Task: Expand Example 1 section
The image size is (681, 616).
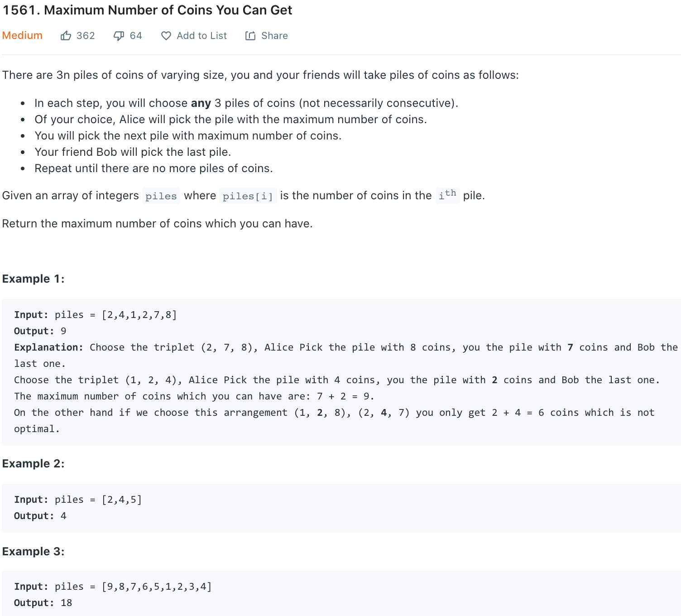Action: click(33, 279)
